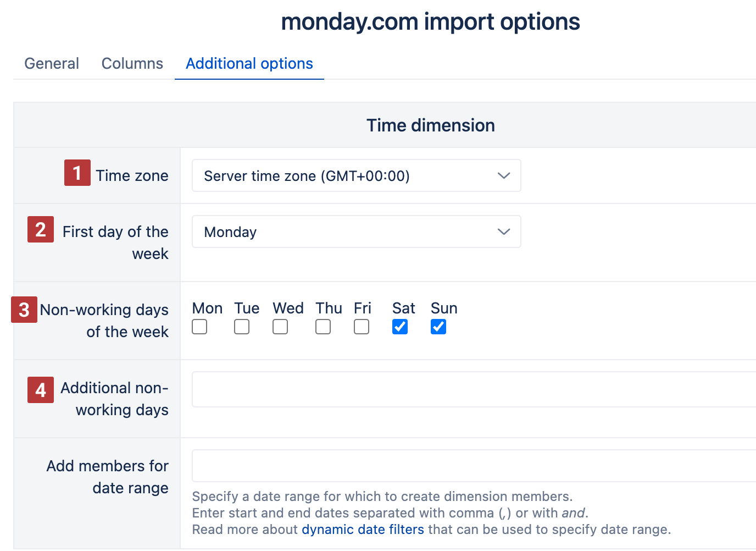Image resolution: width=756 pixels, height=551 pixels.
Task: Tick the Fri non-working day checkbox
Action: click(x=362, y=327)
